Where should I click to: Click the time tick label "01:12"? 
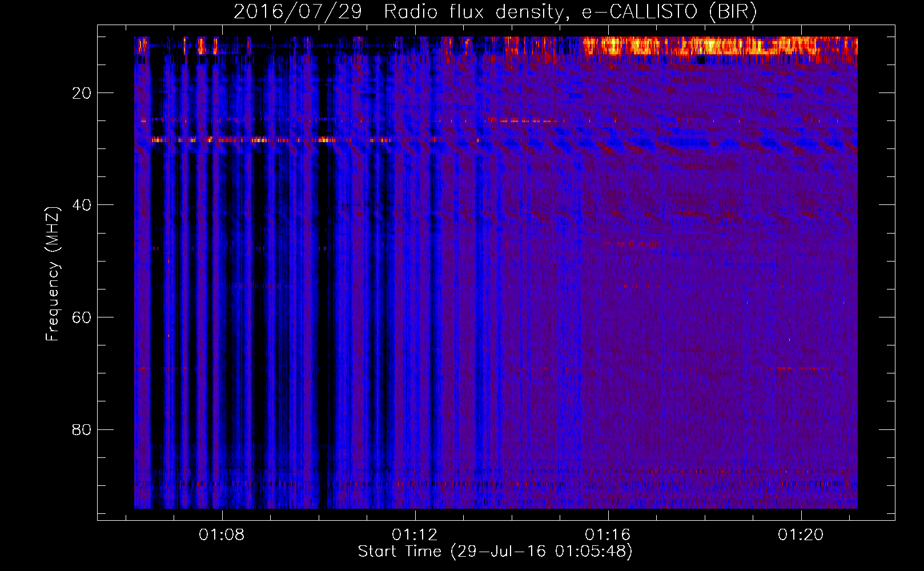coord(415,534)
